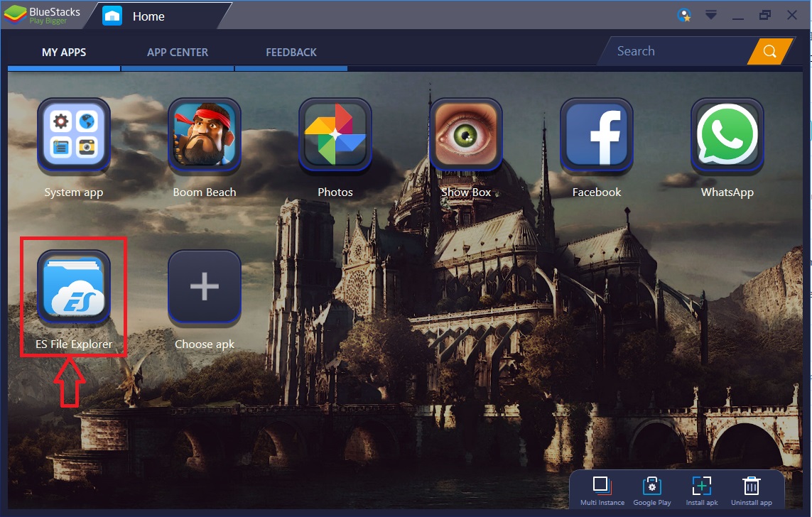Open the ES File Explorer app
812x517 pixels.
[x=74, y=286]
